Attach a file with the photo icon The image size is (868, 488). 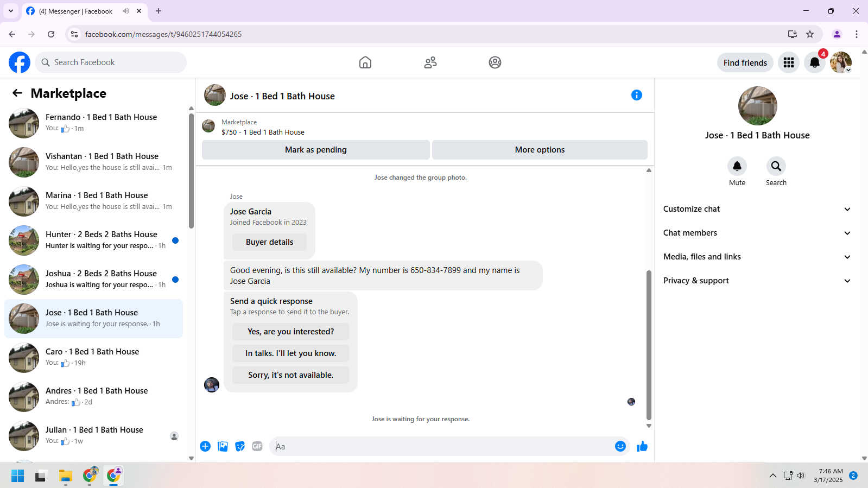[223, 446]
